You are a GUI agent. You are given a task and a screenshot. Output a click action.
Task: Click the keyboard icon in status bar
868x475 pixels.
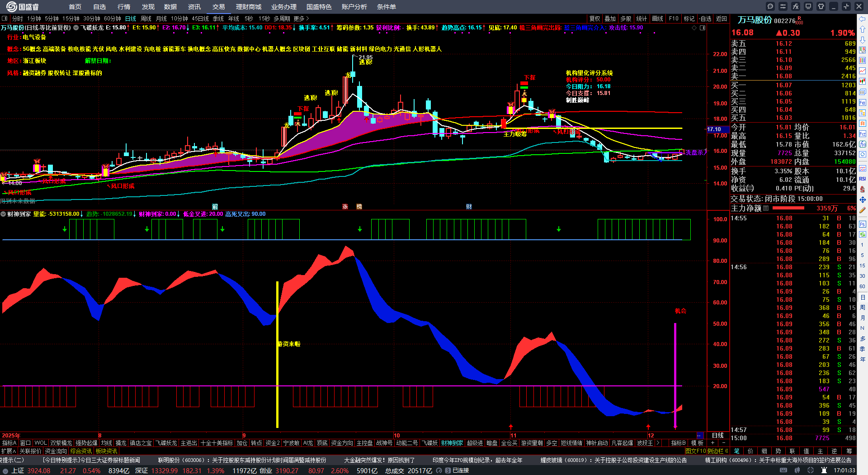click(783, 470)
